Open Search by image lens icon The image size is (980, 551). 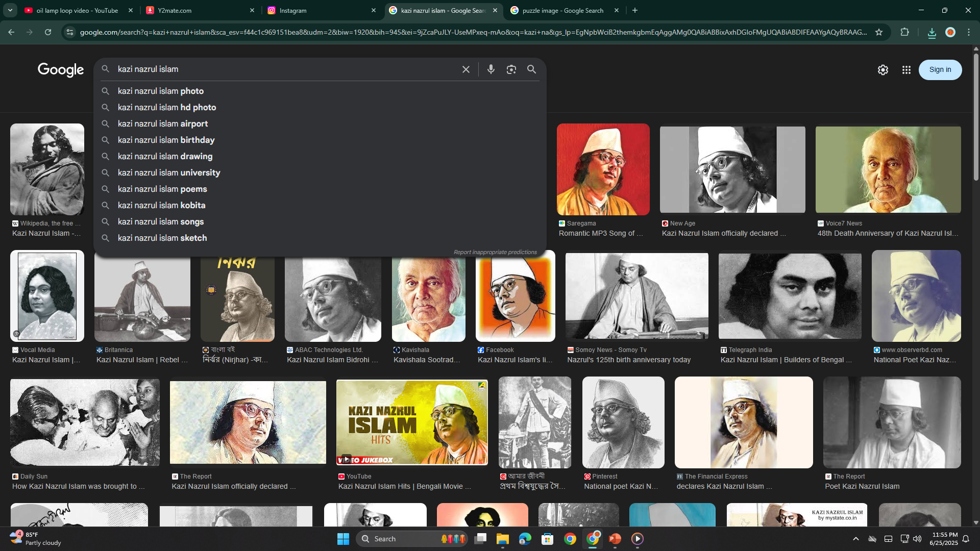coord(511,69)
